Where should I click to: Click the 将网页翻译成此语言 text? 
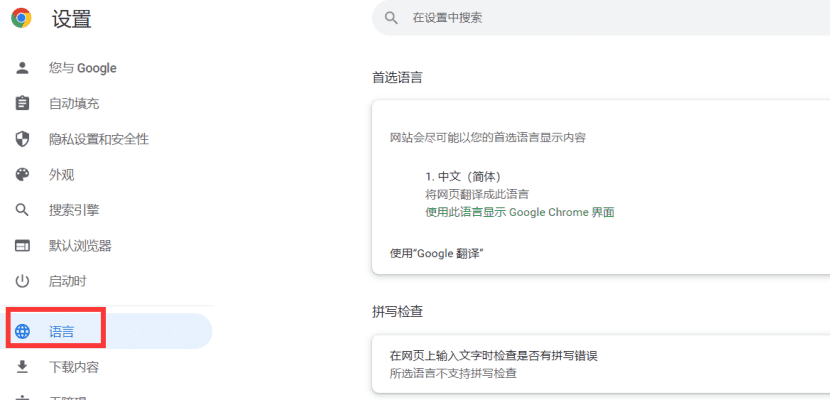[477, 194]
